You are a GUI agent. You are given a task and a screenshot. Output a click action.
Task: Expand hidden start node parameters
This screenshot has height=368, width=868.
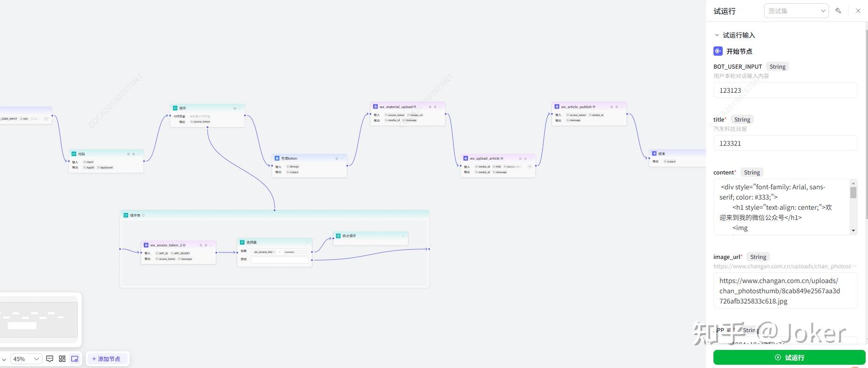click(x=46, y=119)
